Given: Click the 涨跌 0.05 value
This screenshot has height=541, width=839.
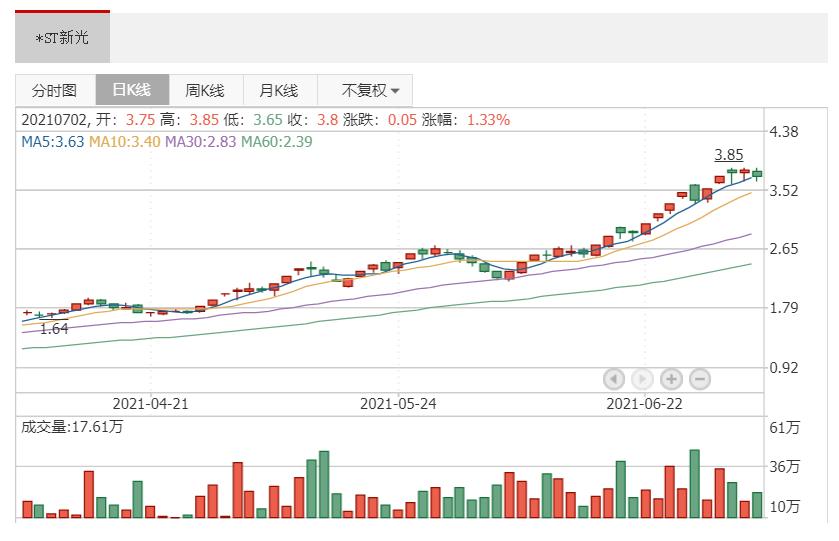Looking at the screenshot, I should pyautogui.click(x=402, y=119).
